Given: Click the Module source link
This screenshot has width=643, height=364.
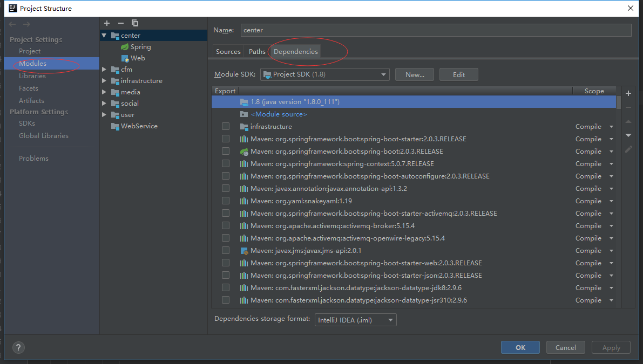Looking at the screenshot, I should (279, 114).
